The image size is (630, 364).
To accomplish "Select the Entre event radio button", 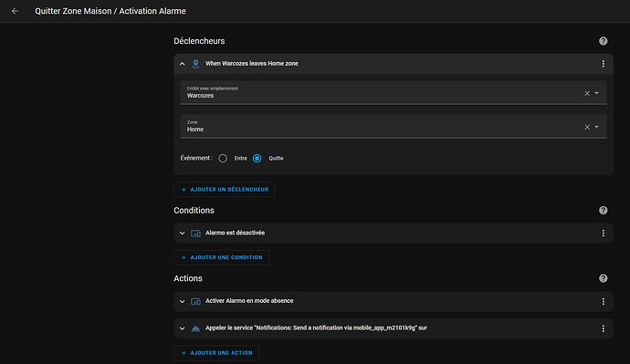I will coord(223,159).
